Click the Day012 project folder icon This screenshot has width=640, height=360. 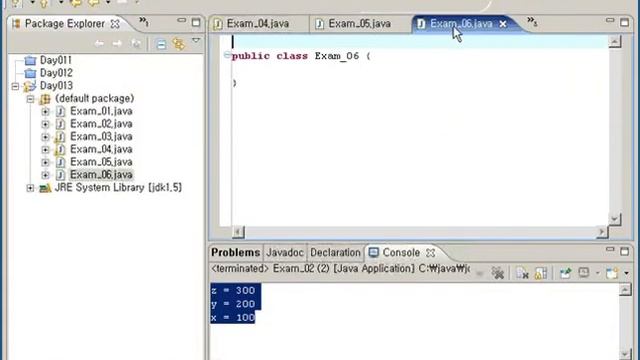[x=30, y=73]
